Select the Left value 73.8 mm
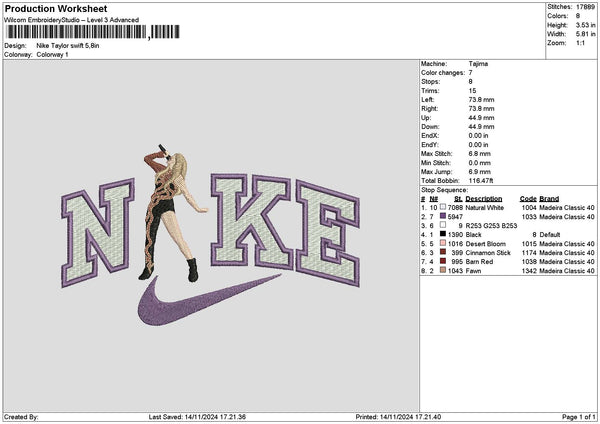This screenshot has width=600, height=424. click(x=481, y=99)
